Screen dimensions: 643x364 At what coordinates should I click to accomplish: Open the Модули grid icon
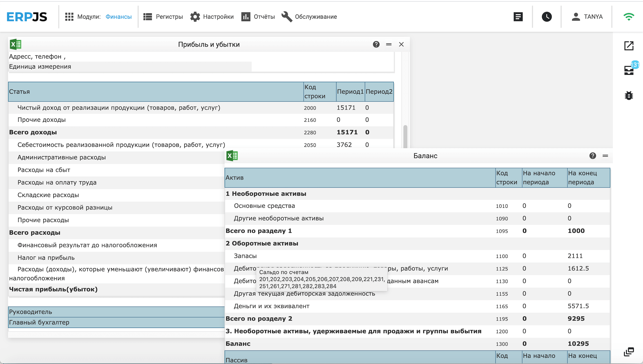(x=69, y=17)
